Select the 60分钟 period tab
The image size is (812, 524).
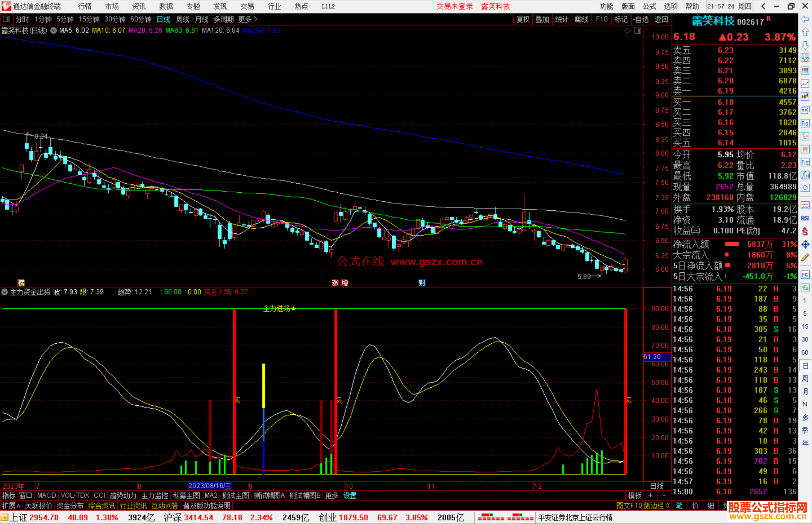pos(141,19)
